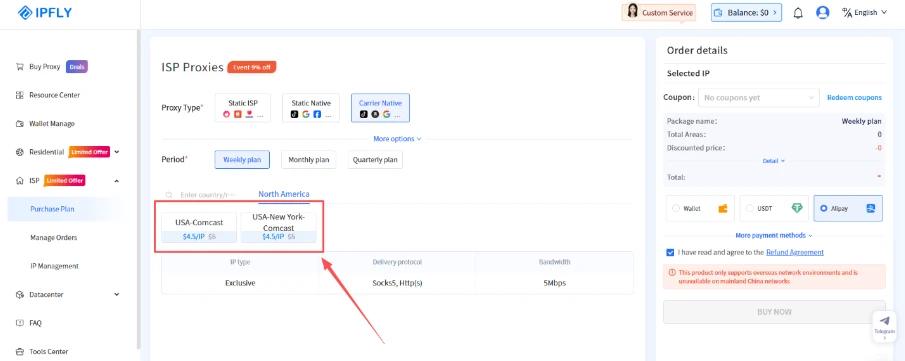Click the Wallet payment icon
The height and width of the screenshot is (361, 905).
click(723, 209)
